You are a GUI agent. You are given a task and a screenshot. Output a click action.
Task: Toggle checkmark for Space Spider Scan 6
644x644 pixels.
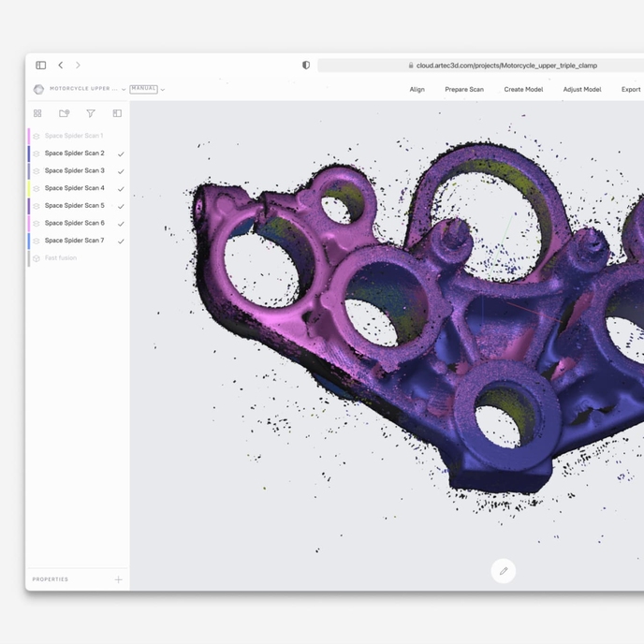pyautogui.click(x=121, y=224)
